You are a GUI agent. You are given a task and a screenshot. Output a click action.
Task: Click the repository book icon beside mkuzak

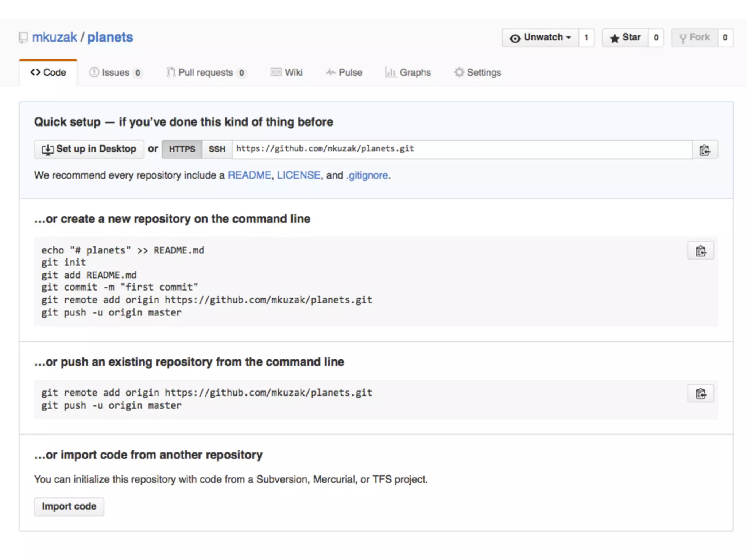pos(23,38)
